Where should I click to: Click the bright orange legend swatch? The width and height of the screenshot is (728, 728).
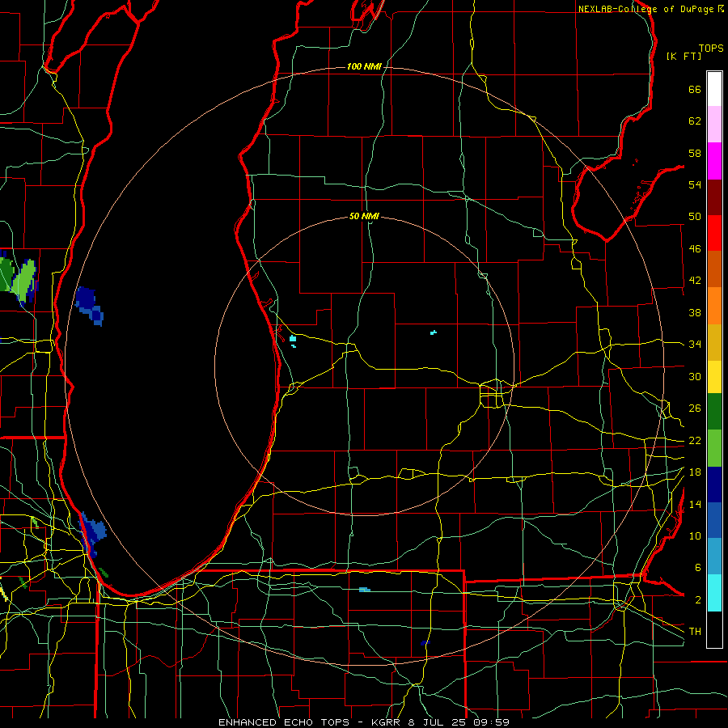click(714, 306)
